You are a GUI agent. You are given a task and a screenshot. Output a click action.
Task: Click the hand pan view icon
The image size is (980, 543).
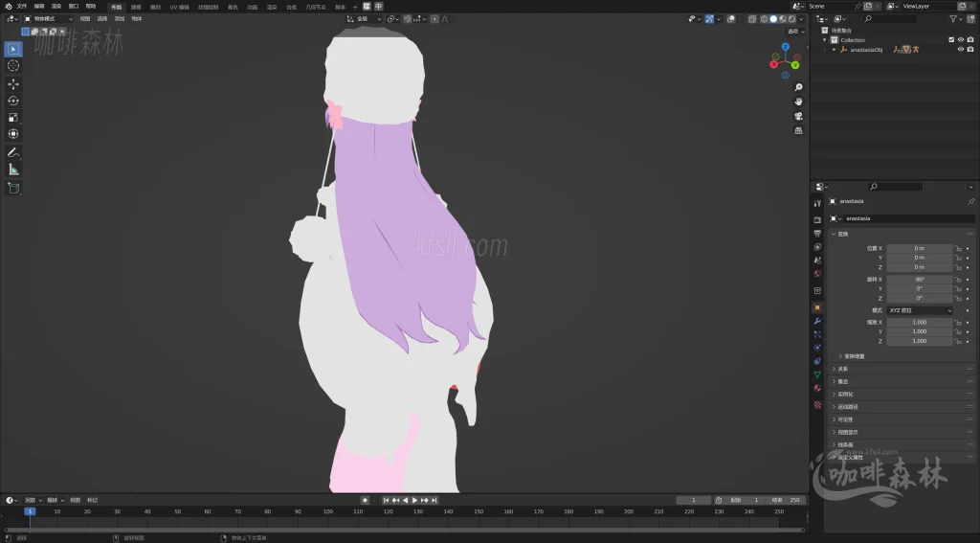[798, 102]
